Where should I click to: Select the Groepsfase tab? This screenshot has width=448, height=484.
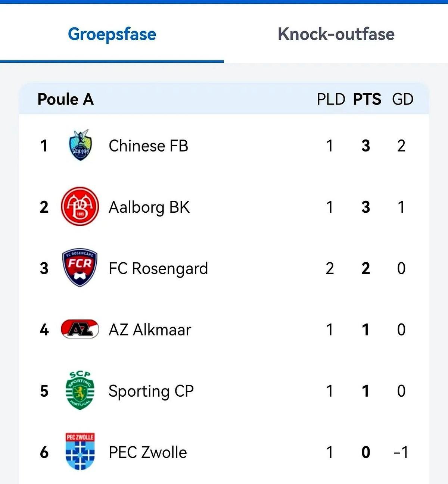112,34
